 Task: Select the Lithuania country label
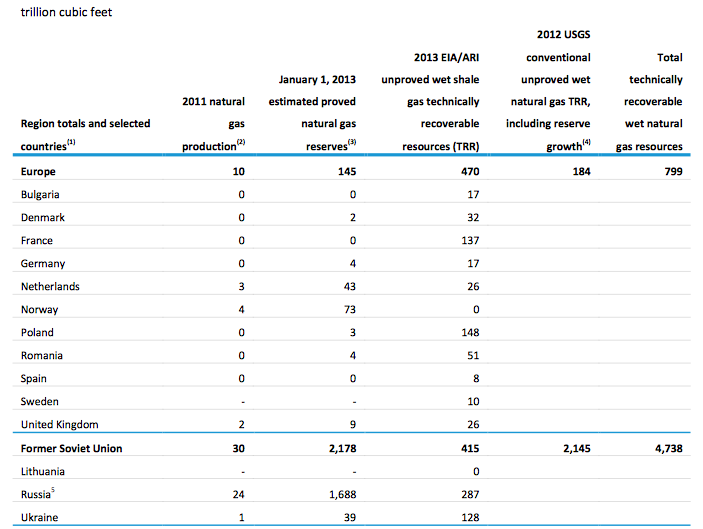coord(43,472)
